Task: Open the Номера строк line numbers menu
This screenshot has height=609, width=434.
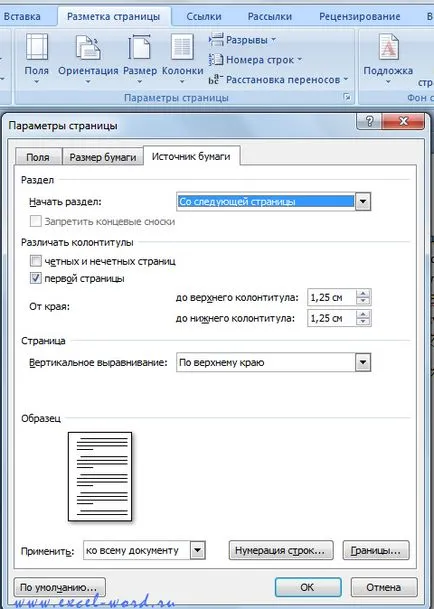Action: point(255,60)
